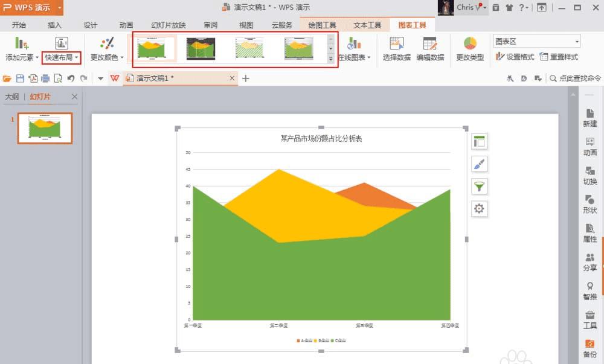Open the Insert (插入) ribbon tab
The height and width of the screenshot is (364, 604).
[54, 25]
